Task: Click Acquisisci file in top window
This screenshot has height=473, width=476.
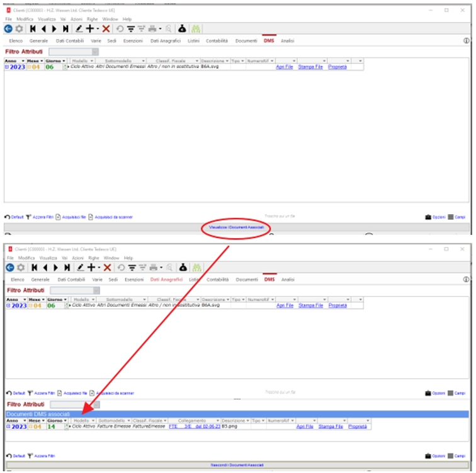Action: pos(71,217)
